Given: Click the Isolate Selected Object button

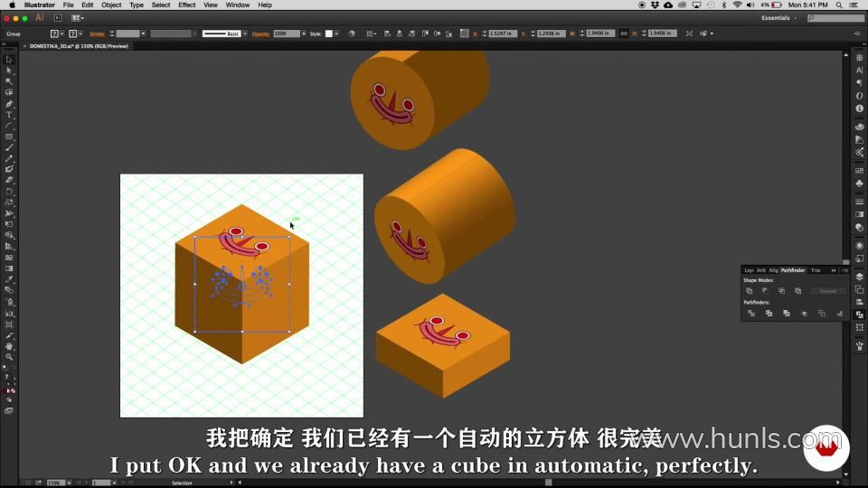Looking at the screenshot, I should click(689, 33).
